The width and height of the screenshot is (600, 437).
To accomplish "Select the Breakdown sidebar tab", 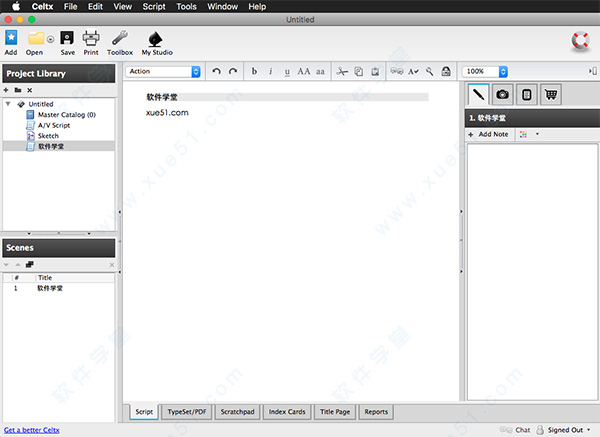I will tap(527, 95).
